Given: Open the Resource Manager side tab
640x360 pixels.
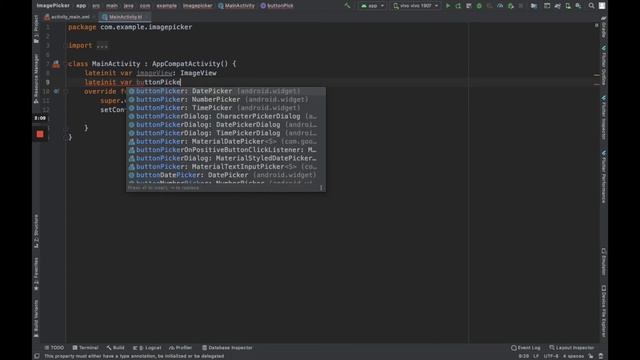Looking at the screenshot, I should [36, 78].
